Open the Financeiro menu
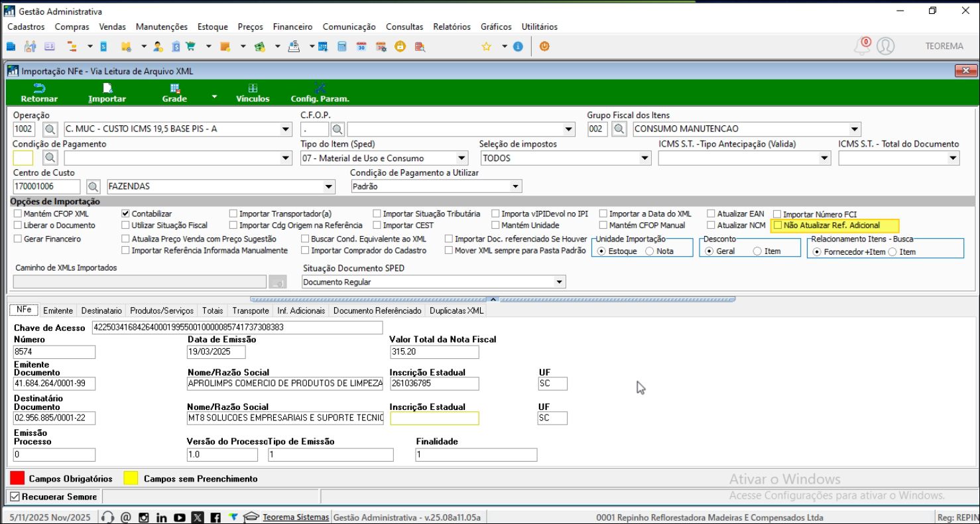 pyautogui.click(x=292, y=27)
